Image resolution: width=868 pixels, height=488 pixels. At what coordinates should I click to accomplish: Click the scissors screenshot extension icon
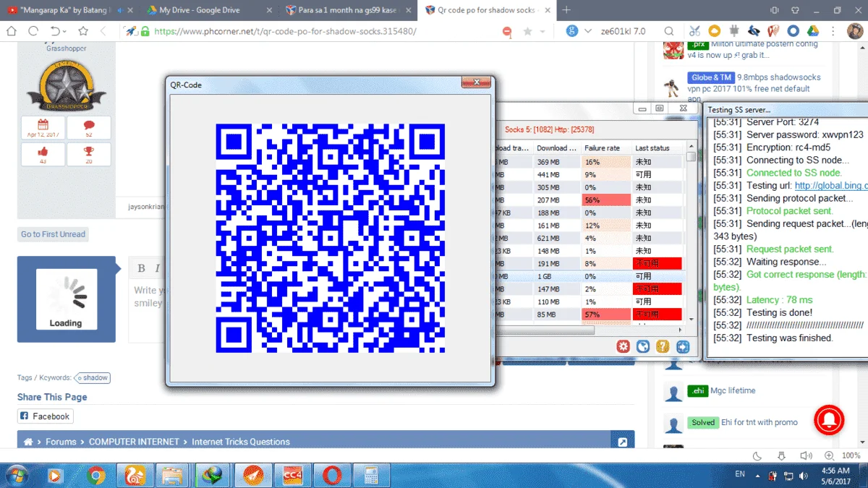tap(694, 31)
